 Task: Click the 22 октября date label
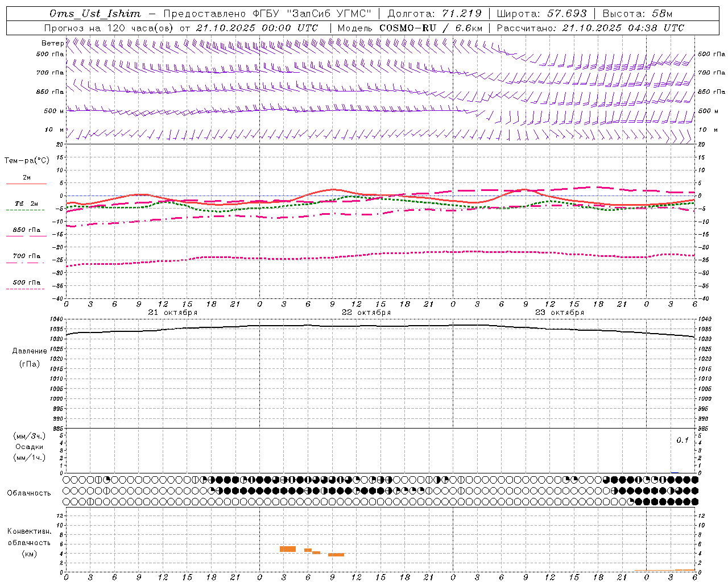pos(366,313)
